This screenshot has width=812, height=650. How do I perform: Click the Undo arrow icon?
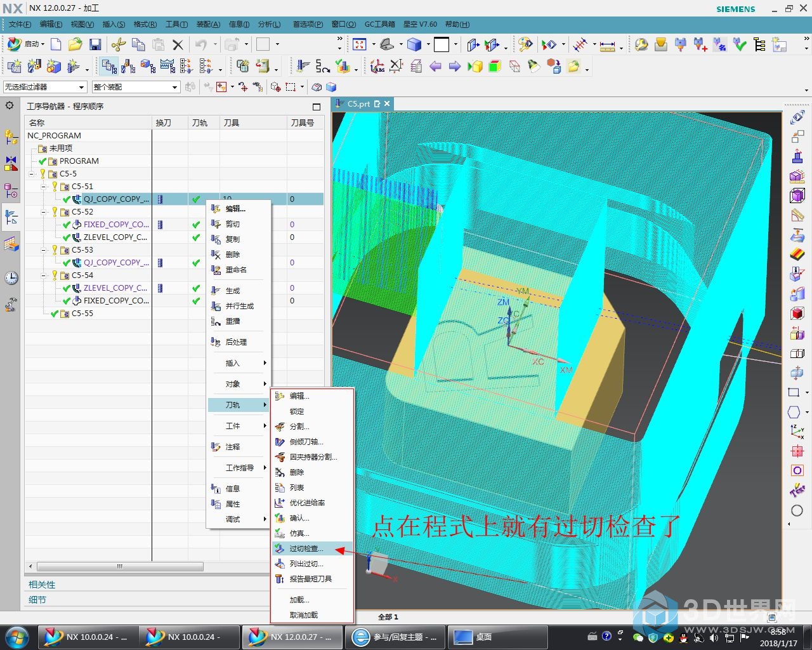201,44
